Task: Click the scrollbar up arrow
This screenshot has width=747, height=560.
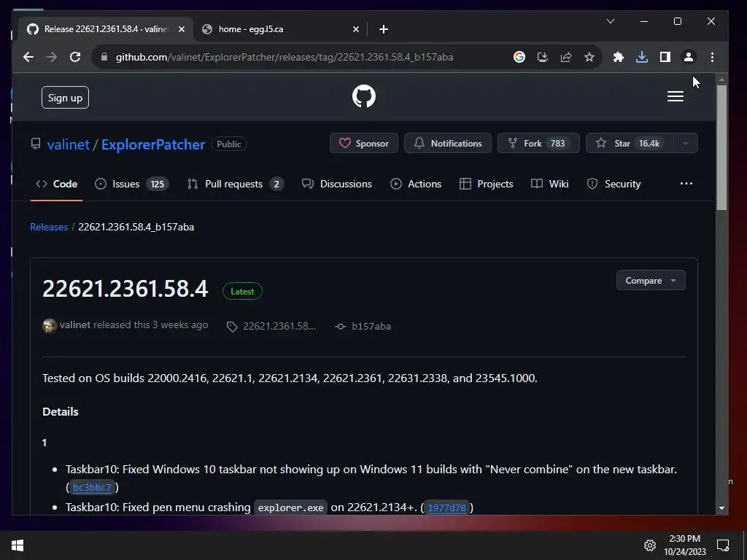Action: [721, 79]
